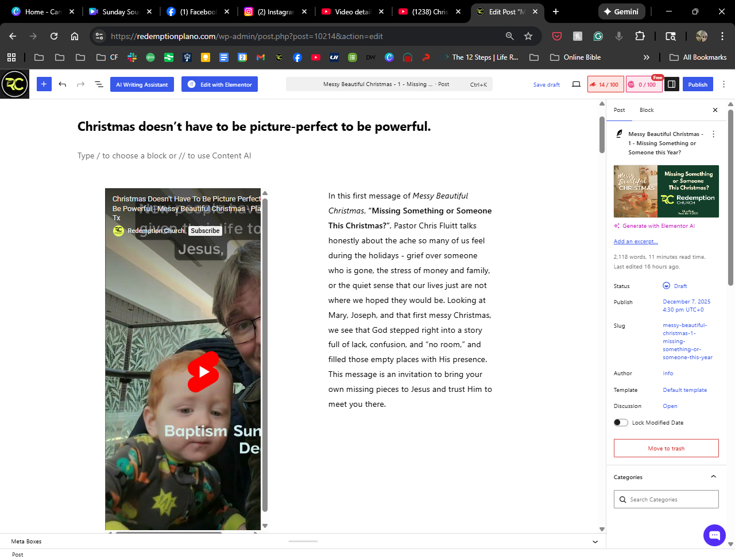The width and height of the screenshot is (735, 560).
Task: Select the Post tab in sidebar
Action: tap(619, 110)
